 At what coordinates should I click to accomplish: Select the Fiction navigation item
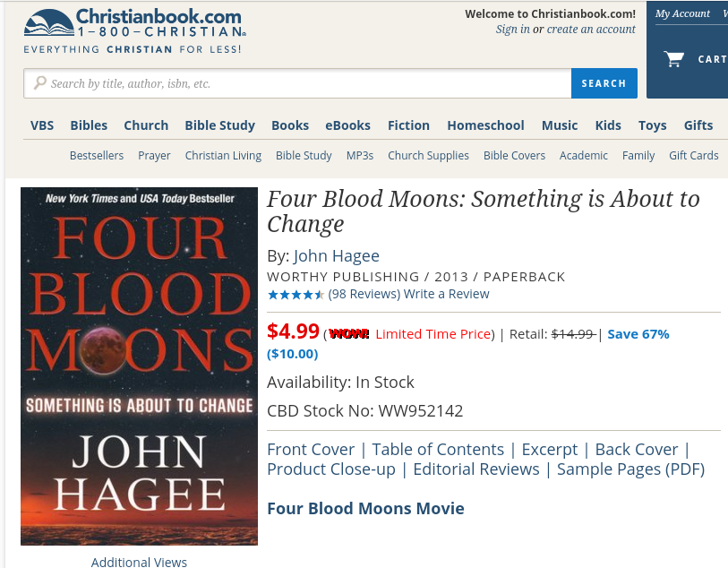tap(408, 125)
